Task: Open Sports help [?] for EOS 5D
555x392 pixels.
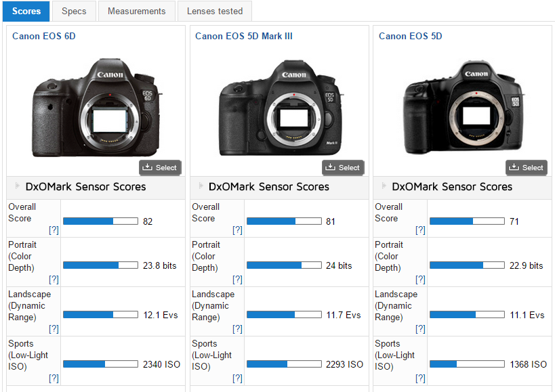Action: pyautogui.click(x=421, y=378)
